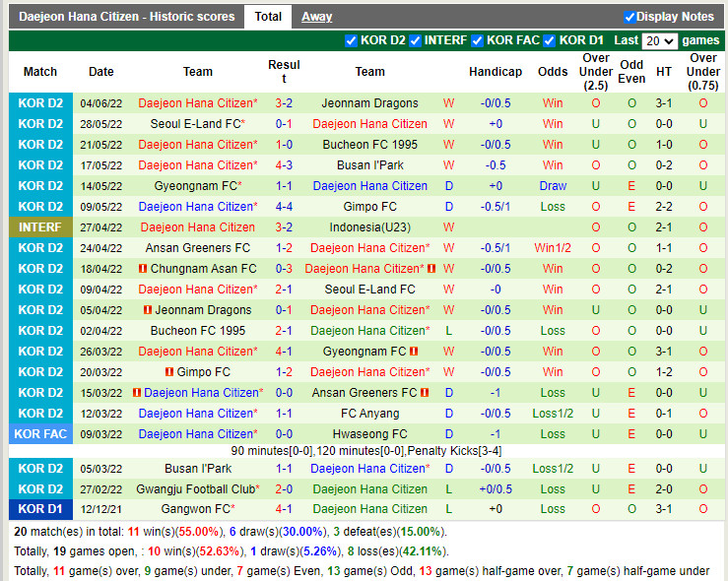Click red card icon by Daejeon Hana Citizen on 15/03/22
Screen dimensions: 728x581
(136, 393)
